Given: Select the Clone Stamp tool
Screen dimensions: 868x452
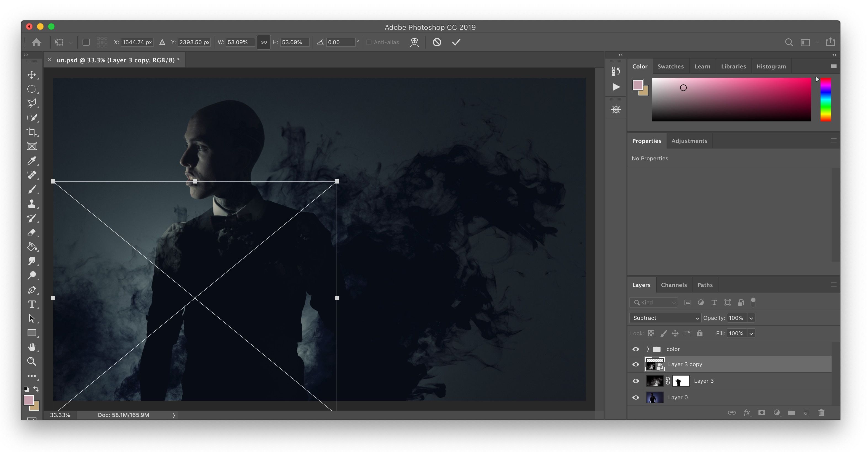Looking at the screenshot, I should tap(31, 204).
